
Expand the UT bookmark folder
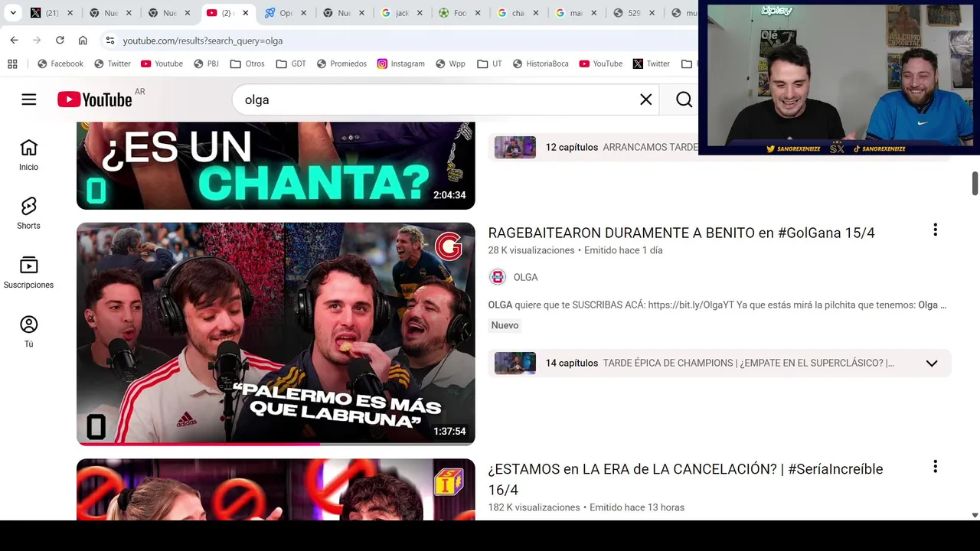pos(489,64)
